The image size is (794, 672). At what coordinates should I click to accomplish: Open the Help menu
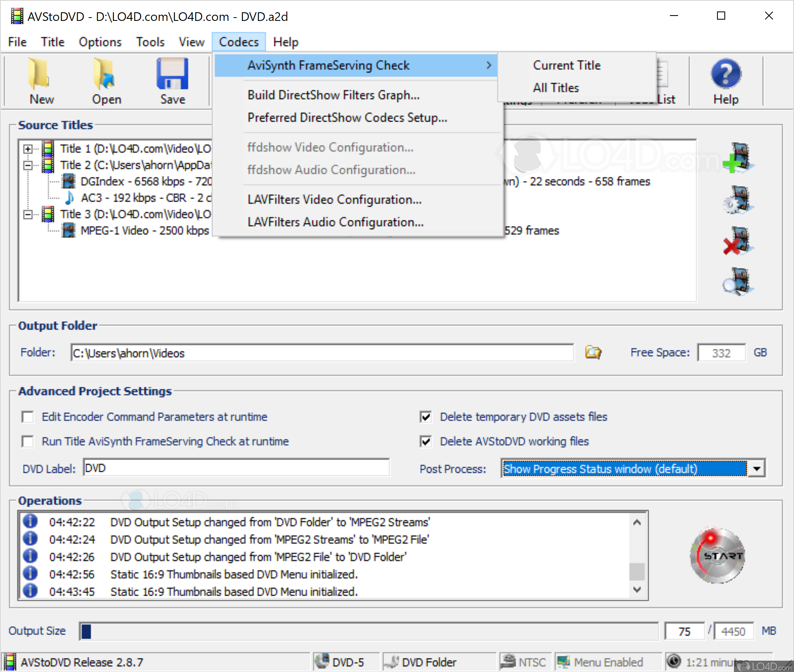[286, 42]
